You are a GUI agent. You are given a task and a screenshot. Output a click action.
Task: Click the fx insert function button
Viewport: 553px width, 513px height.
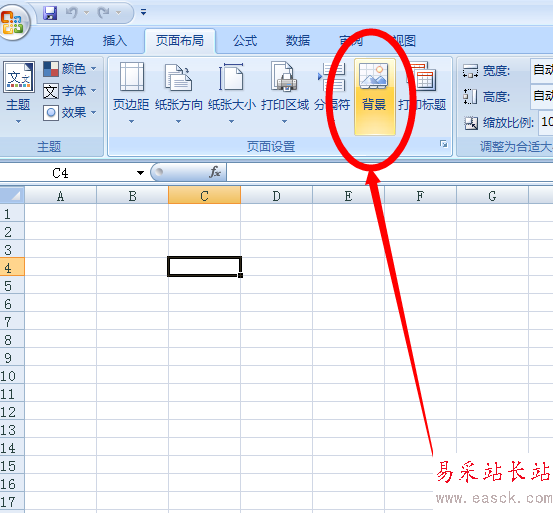click(215, 172)
